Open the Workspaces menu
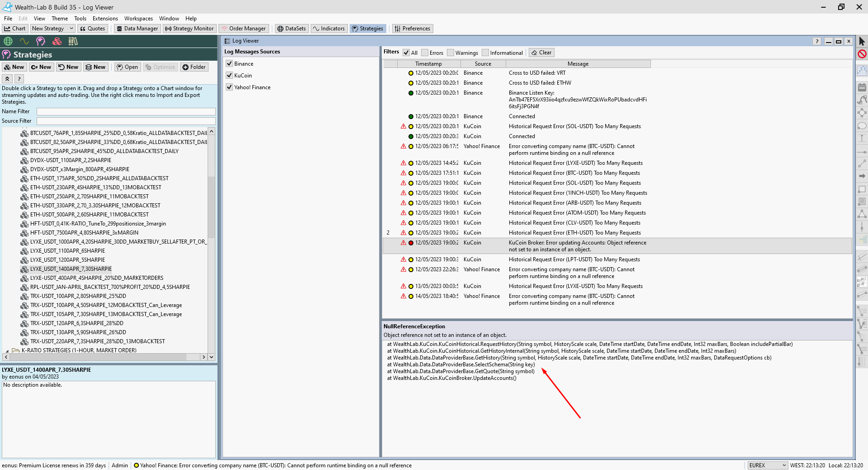The height and width of the screenshot is (470, 868). click(x=138, y=19)
